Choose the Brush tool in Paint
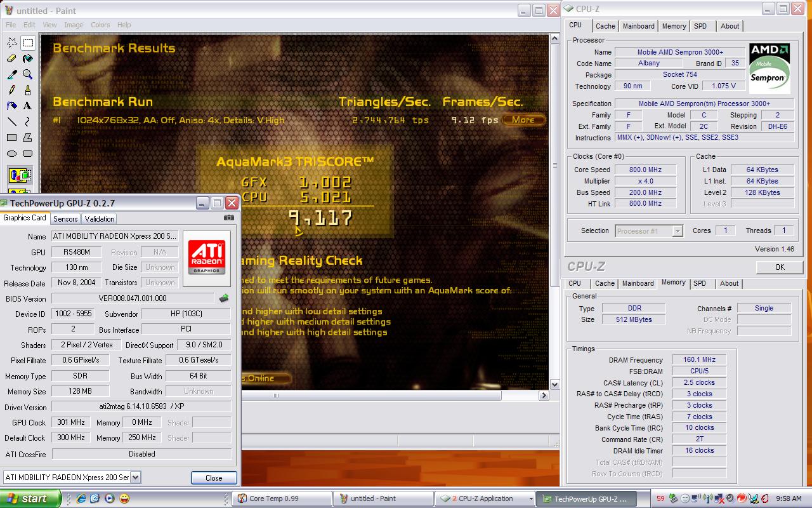Viewport: 812px width, 508px height. [x=28, y=90]
